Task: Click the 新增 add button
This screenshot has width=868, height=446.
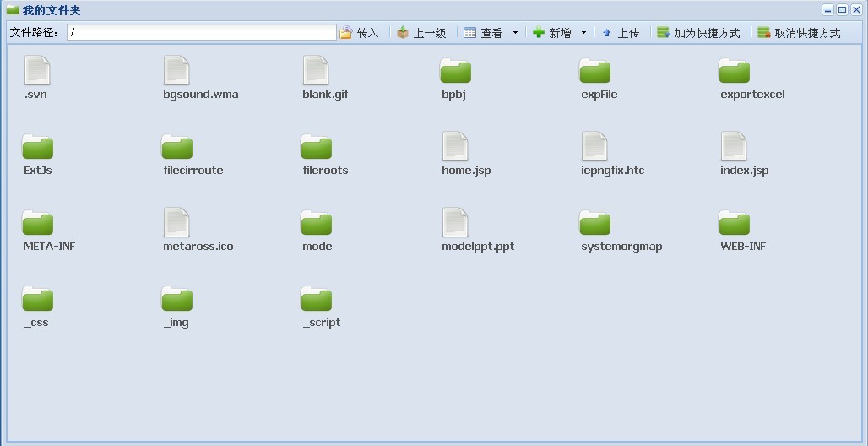Action: tap(551, 33)
